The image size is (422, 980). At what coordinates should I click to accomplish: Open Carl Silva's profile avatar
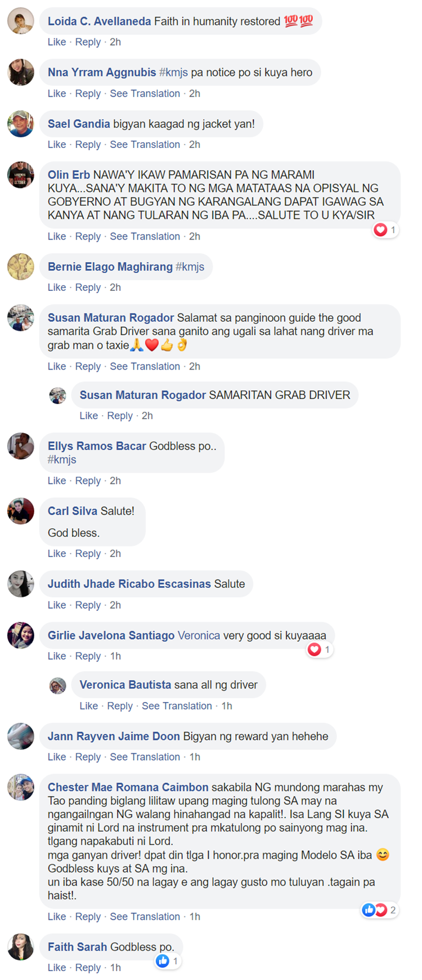point(21,511)
